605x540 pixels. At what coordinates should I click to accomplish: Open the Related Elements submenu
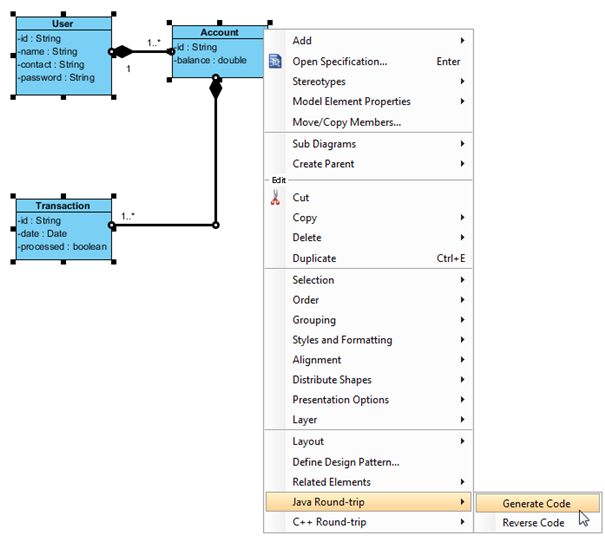[x=368, y=482]
